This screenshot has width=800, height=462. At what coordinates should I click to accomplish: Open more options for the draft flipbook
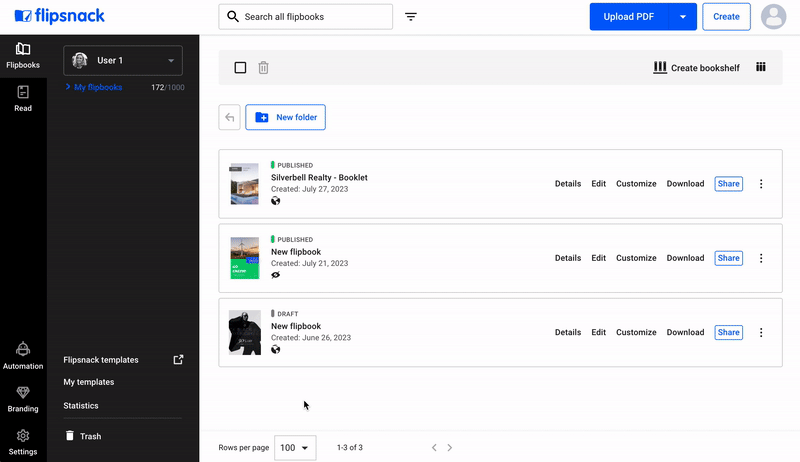(761, 332)
